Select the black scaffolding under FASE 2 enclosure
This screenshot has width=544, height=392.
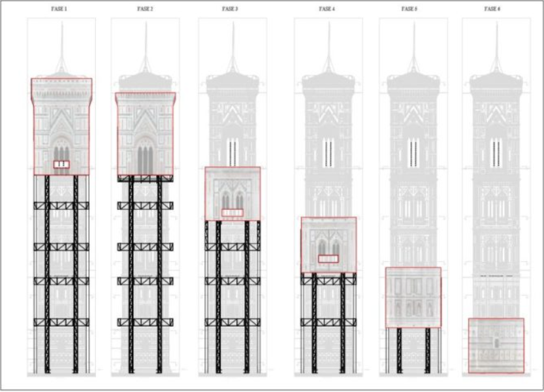(x=145, y=274)
